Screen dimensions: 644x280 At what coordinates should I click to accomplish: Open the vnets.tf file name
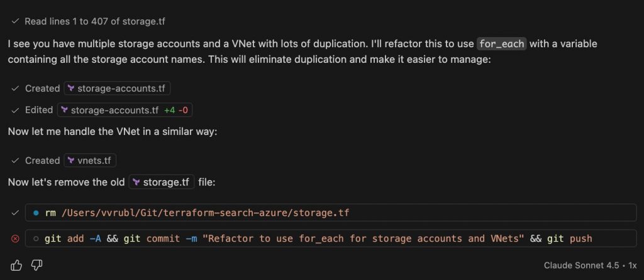95,161
